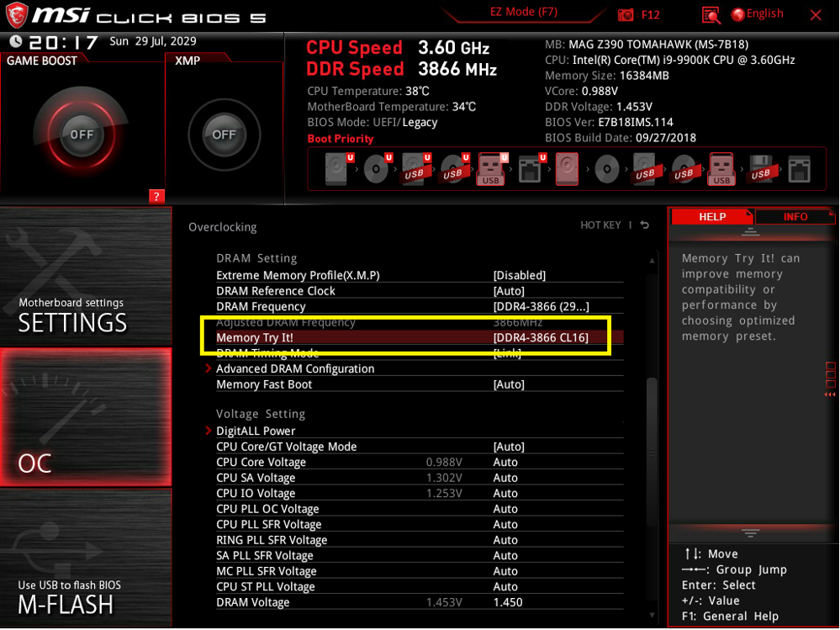The width and height of the screenshot is (840, 630).
Task: Select the legacy USB hard disk boot icon
Action: pyautogui.click(x=645, y=169)
